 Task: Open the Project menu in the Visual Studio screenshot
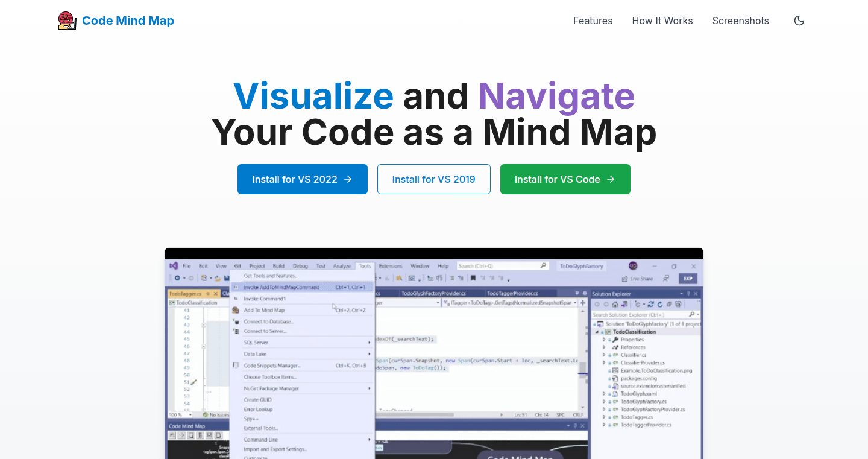point(257,266)
